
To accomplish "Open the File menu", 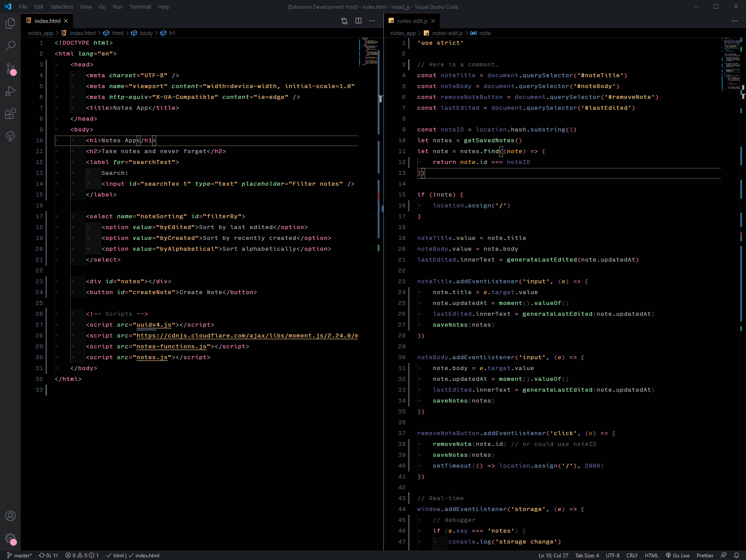I will (x=23, y=7).
